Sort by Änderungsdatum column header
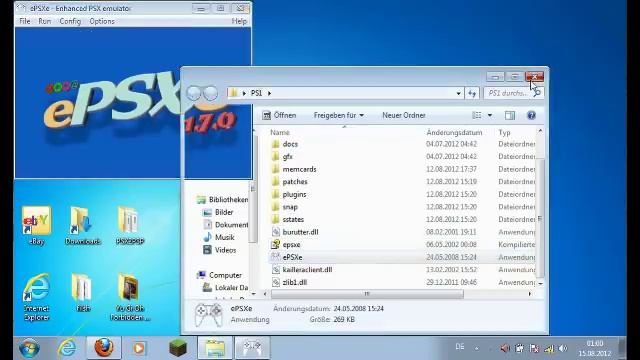 [454, 132]
